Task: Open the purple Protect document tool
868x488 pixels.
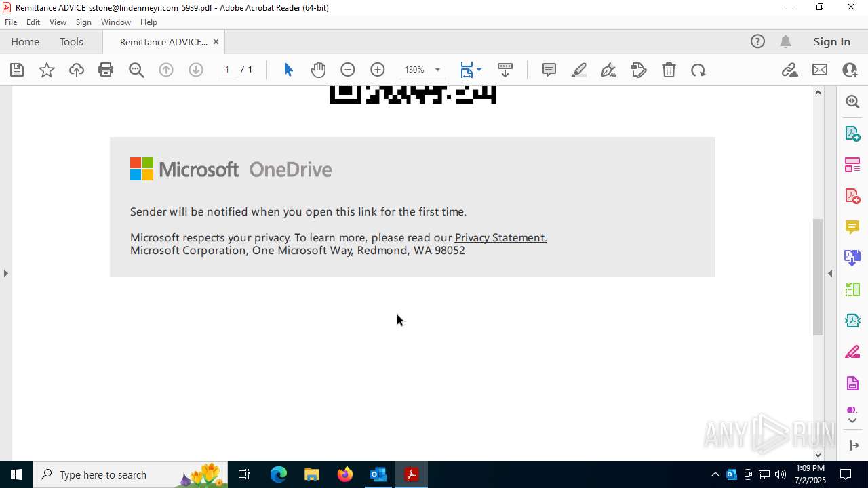Action: [x=852, y=384]
